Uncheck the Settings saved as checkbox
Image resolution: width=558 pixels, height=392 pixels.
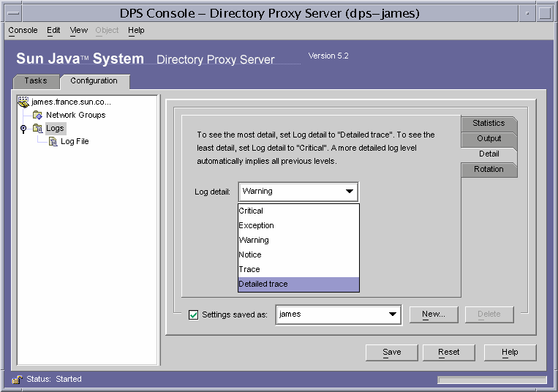(x=193, y=314)
